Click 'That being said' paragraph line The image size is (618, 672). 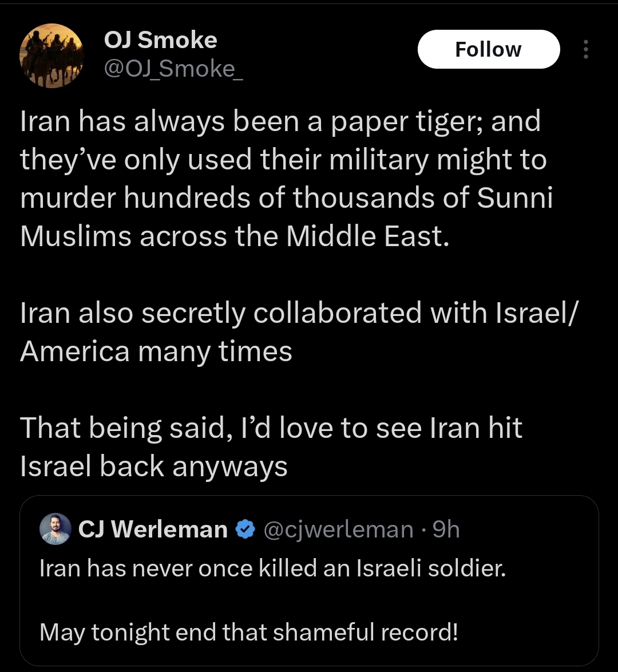pos(271,428)
